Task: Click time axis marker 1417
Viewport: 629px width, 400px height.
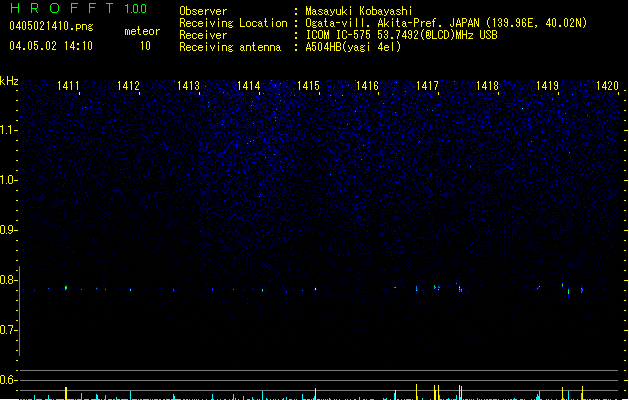Action: coord(427,86)
